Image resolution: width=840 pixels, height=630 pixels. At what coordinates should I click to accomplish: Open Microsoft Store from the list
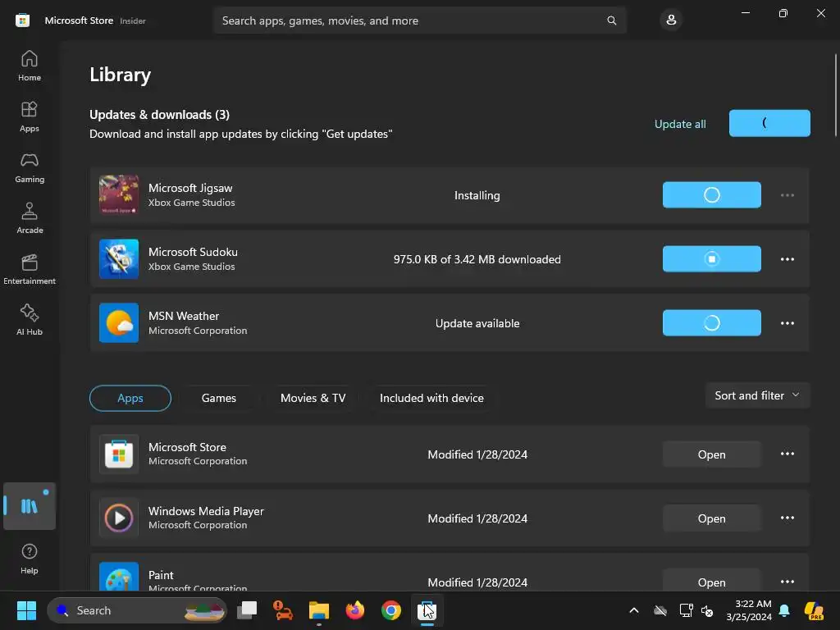click(711, 454)
